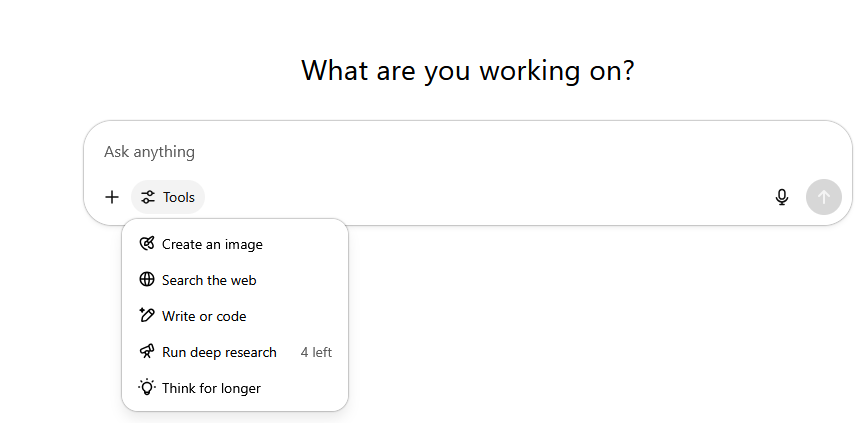Click the lightbulb icon for Think for longer

pyautogui.click(x=147, y=388)
